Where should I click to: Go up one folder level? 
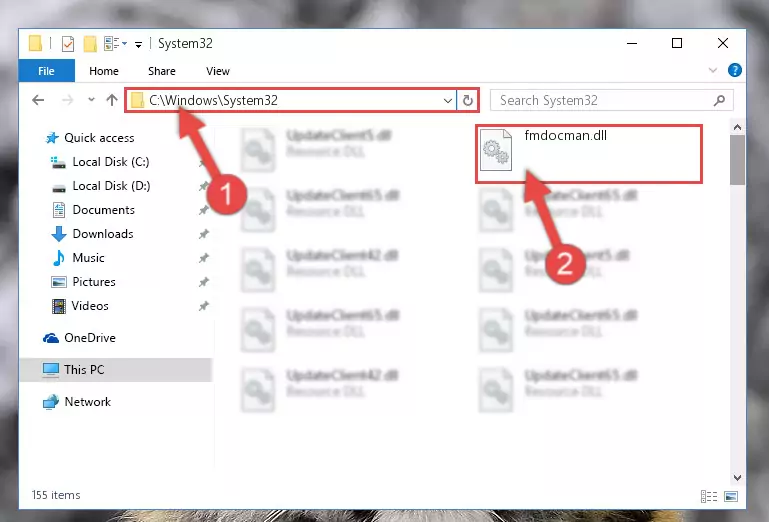[112, 100]
